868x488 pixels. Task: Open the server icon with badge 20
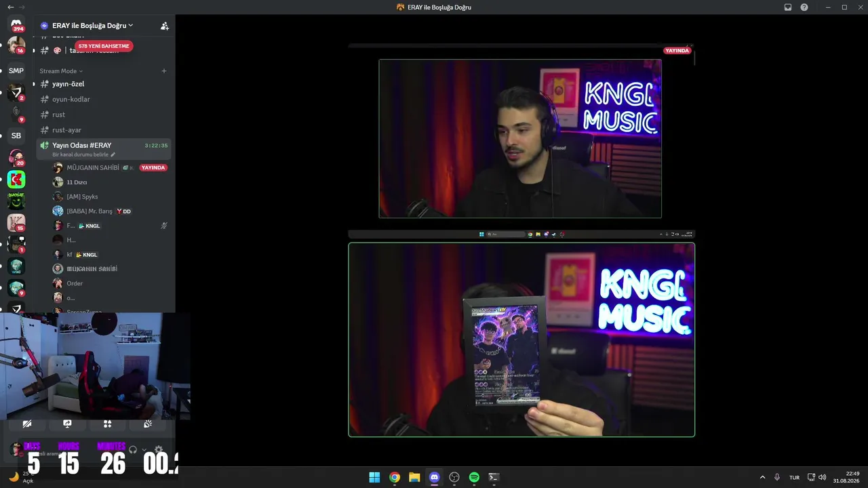tap(16, 158)
